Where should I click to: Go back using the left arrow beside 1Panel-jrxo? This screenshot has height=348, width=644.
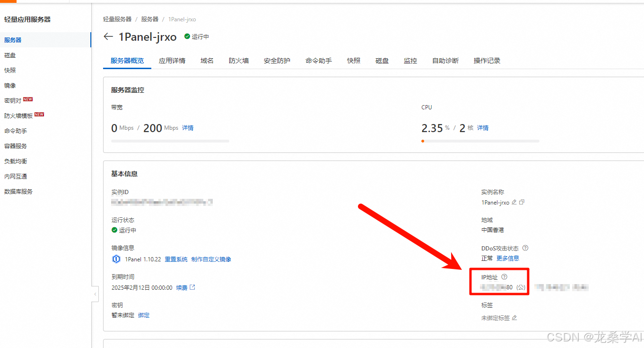coord(108,36)
